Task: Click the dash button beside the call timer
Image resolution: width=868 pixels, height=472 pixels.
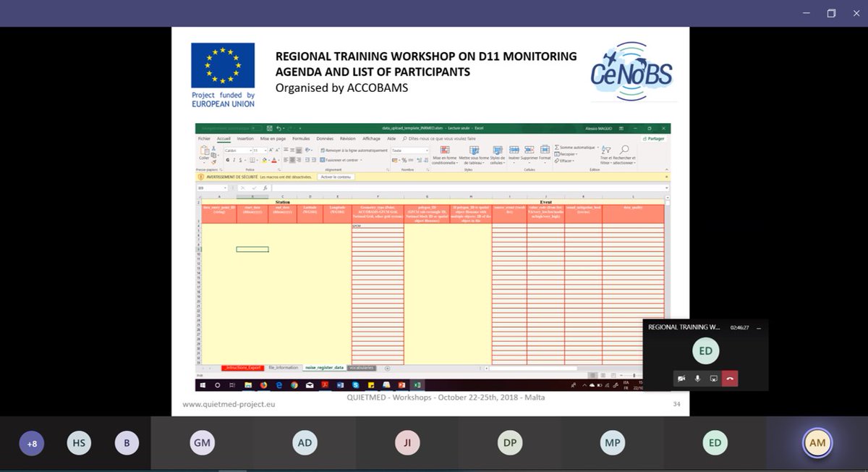Action: 759,327
